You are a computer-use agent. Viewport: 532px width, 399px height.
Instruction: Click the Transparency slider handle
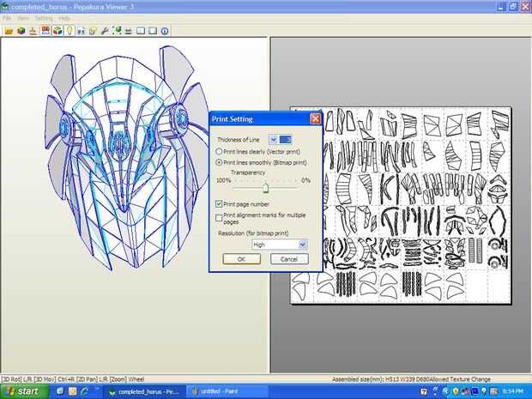[266, 188]
